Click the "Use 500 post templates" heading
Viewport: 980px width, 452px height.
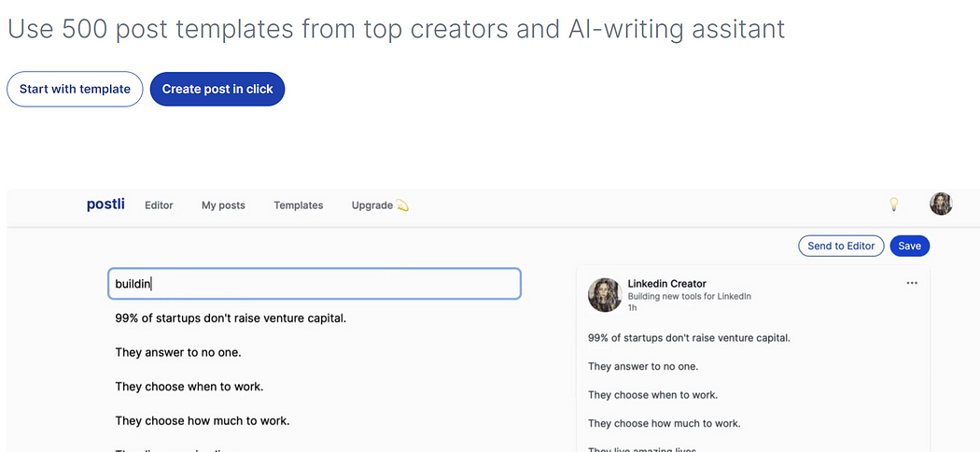397,29
